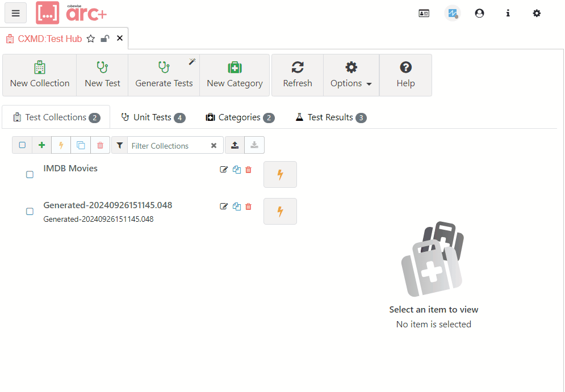Switch to Test Collections tab
565x392 pixels.
click(56, 117)
